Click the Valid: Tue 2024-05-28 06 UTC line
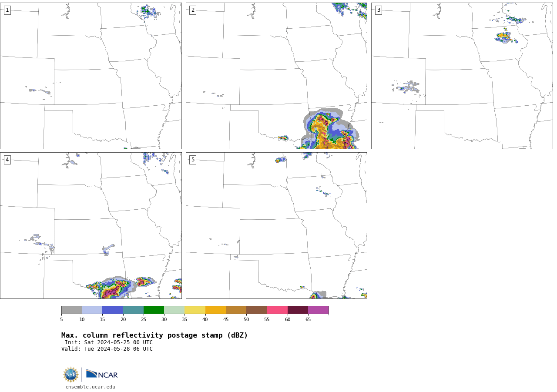Image resolution: width=557 pixels, height=392 pixels. (107, 349)
